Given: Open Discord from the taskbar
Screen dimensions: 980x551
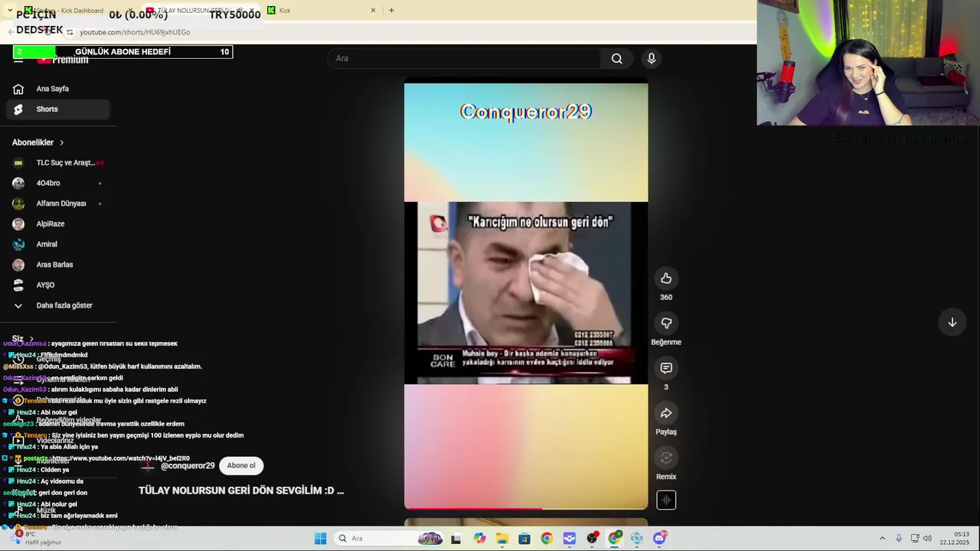Looking at the screenshot, I should [659, 539].
